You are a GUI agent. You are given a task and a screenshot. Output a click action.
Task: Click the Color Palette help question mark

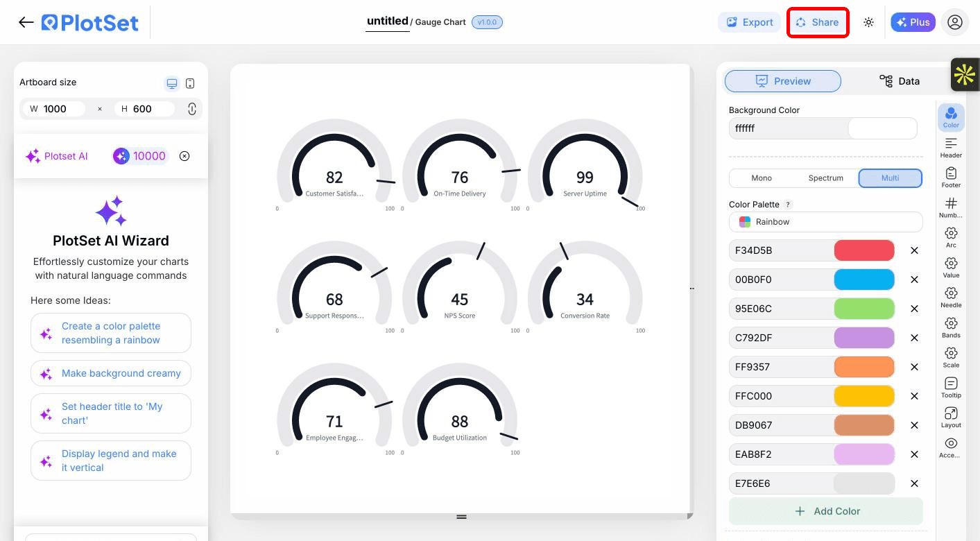pyautogui.click(x=788, y=205)
